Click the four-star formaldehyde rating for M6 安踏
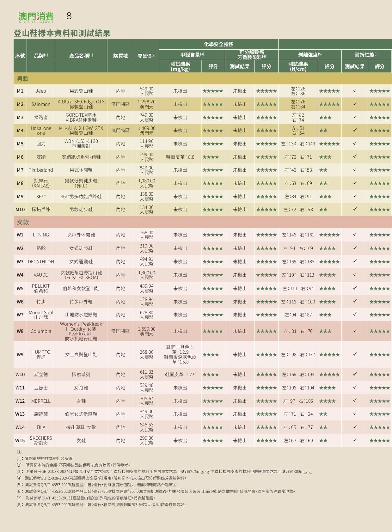Screen dimensions: 392x532 coord(211,157)
